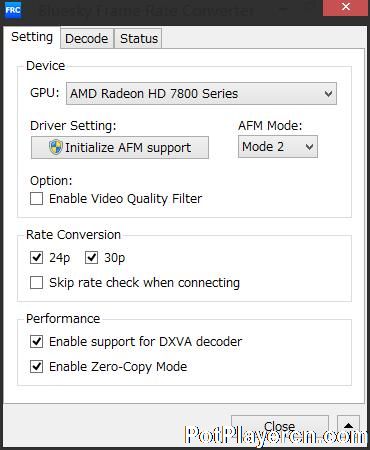370x450 pixels.
Task: Click the shield icon on Initialize AFM support
Action: (x=56, y=147)
